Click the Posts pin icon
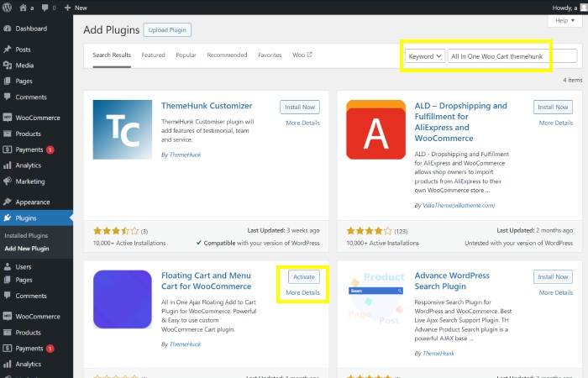This screenshot has width=588, height=378. [x=7, y=50]
